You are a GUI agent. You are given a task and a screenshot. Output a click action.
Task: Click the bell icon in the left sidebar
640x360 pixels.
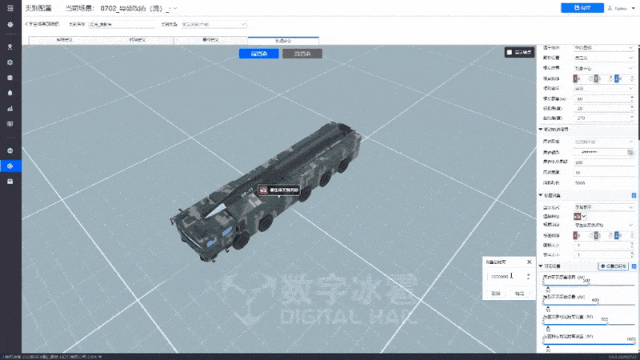point(10,93)
